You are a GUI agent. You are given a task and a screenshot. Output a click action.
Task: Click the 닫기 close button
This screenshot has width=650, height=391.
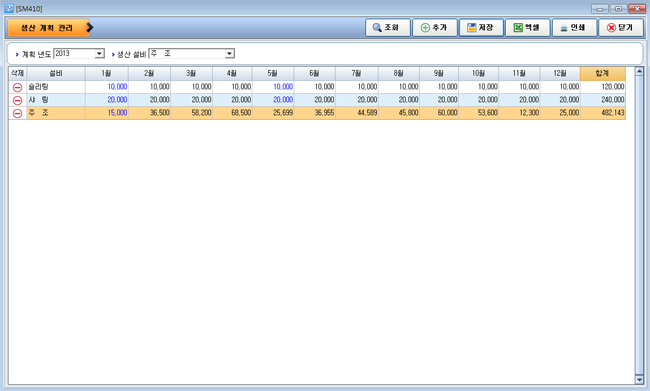621,28
